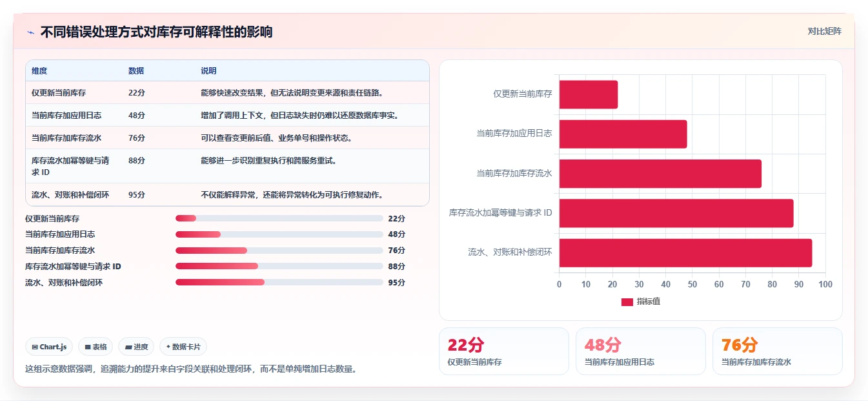868x401 pixels.
Task: Click the chart bar for 当前库存加库存流水
Action: coord(660,174)
